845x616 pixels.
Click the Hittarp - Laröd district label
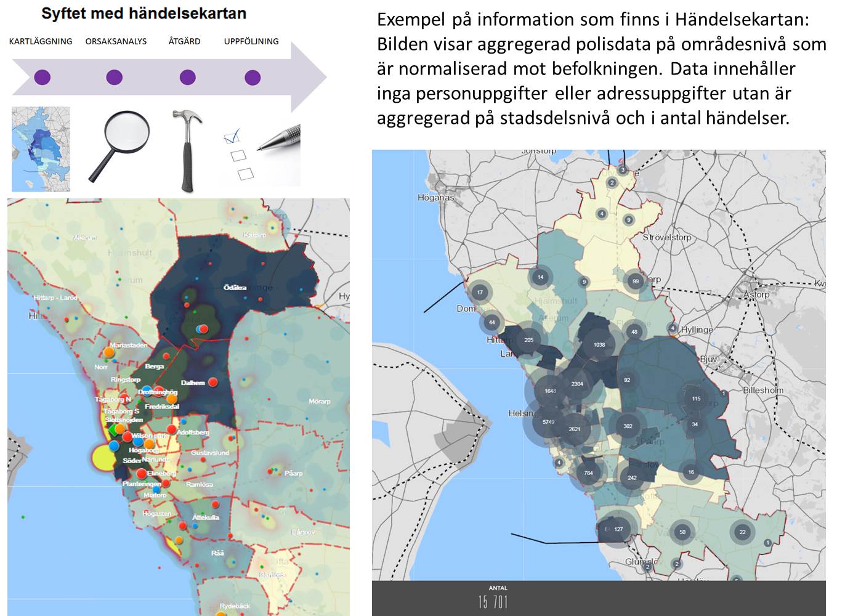point(55,298)
